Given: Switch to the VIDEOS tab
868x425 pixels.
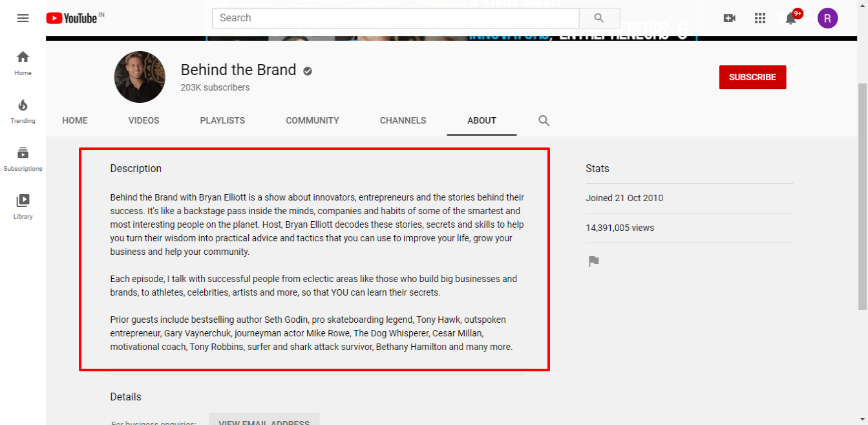Looking at the screenshot, I should (143, 120).
